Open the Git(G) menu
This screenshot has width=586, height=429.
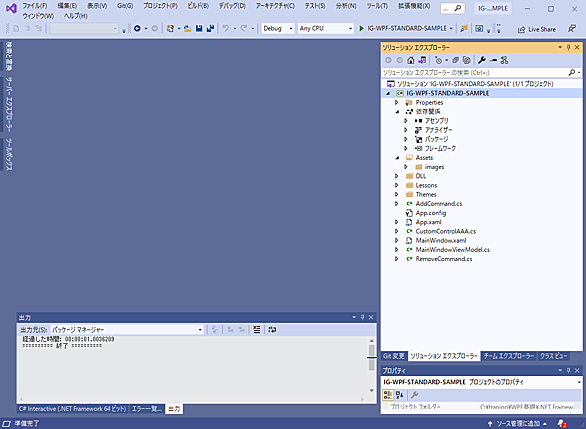pyautogui.click(x=125, y=6)
